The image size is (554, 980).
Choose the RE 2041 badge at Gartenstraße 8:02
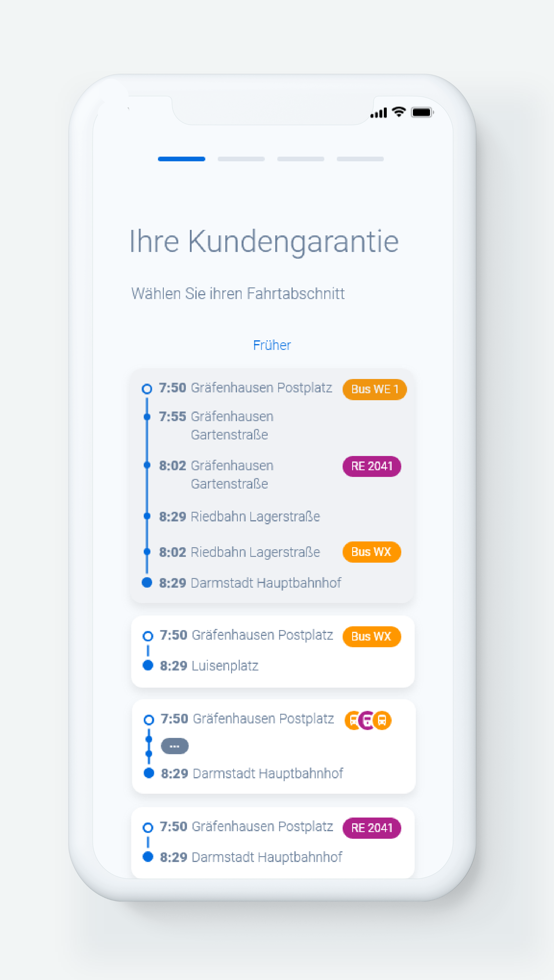[372, 466]
